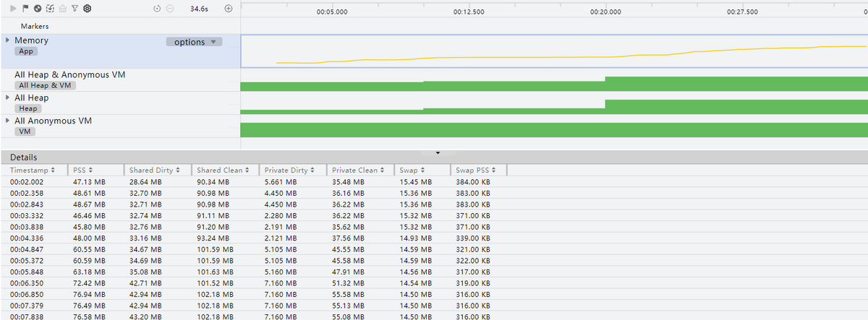Click the minus zoom-out icon
868x320 pixels.
coord(170,9)
